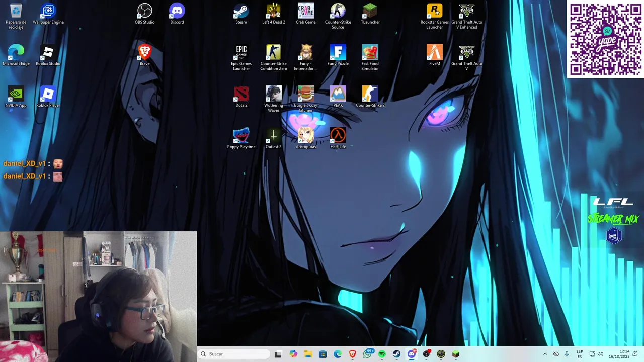644x362 pixels.
Task: Select the PEAK desktop icon
Action: click(338, 97)
